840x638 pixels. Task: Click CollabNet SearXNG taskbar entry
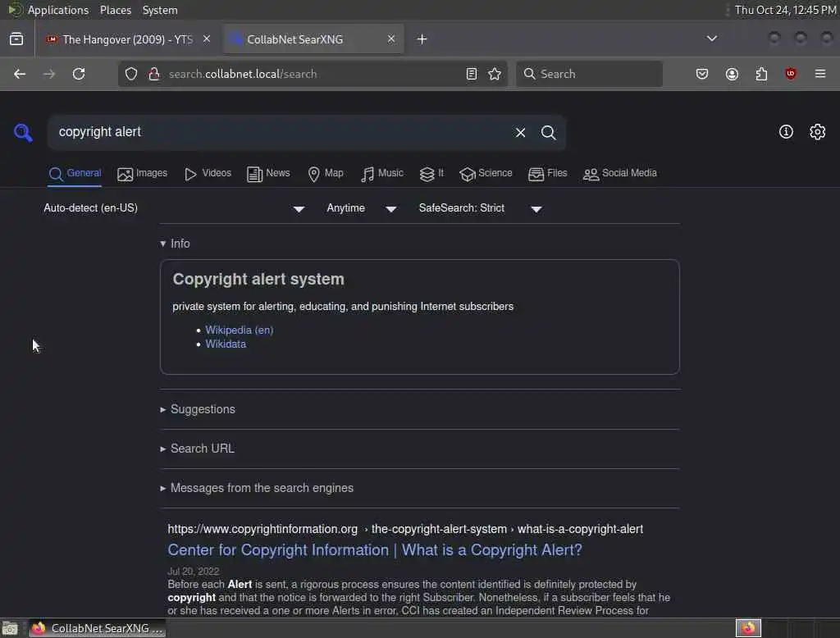click(x=97, y=628)
